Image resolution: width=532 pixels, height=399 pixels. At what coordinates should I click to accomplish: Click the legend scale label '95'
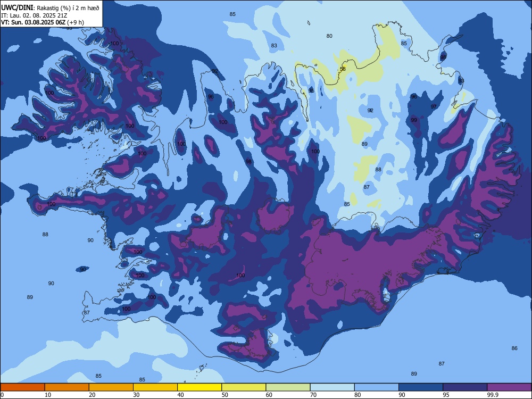click(446, 395)
